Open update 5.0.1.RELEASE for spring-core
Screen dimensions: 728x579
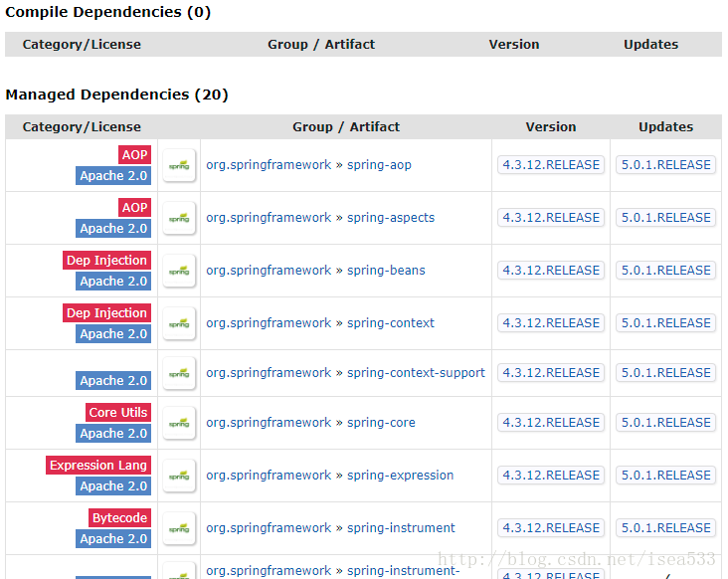click(x=665, y=422)
